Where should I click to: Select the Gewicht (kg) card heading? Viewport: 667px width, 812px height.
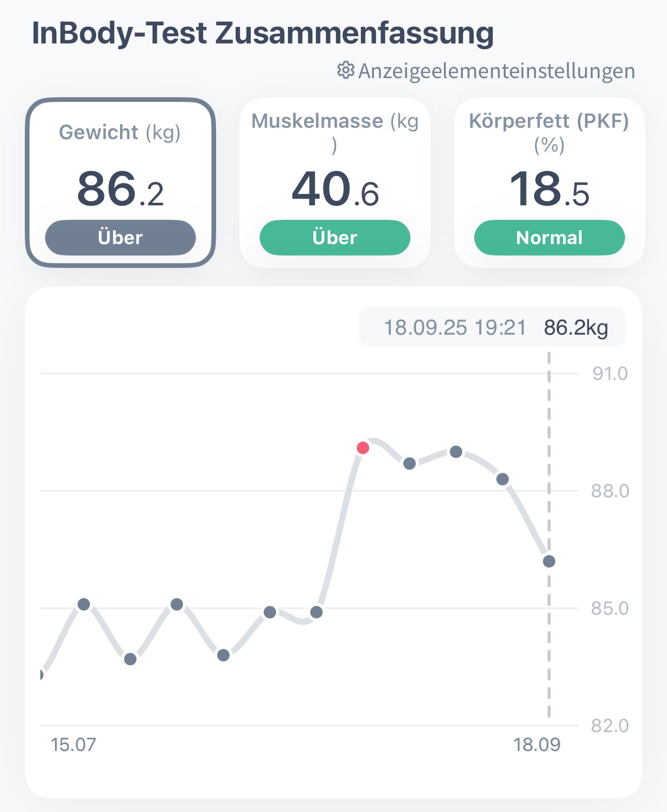pyautogui.click(x=120, y=132)
